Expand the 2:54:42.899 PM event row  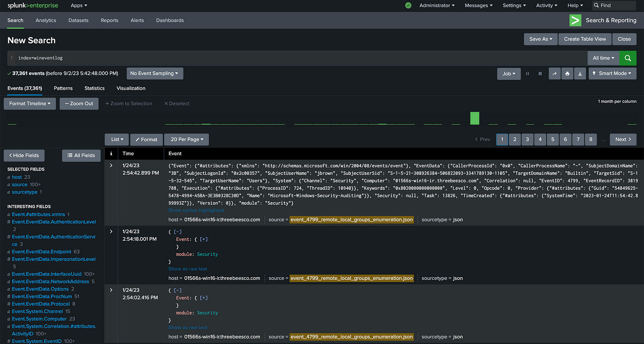(x=111, y=165)
